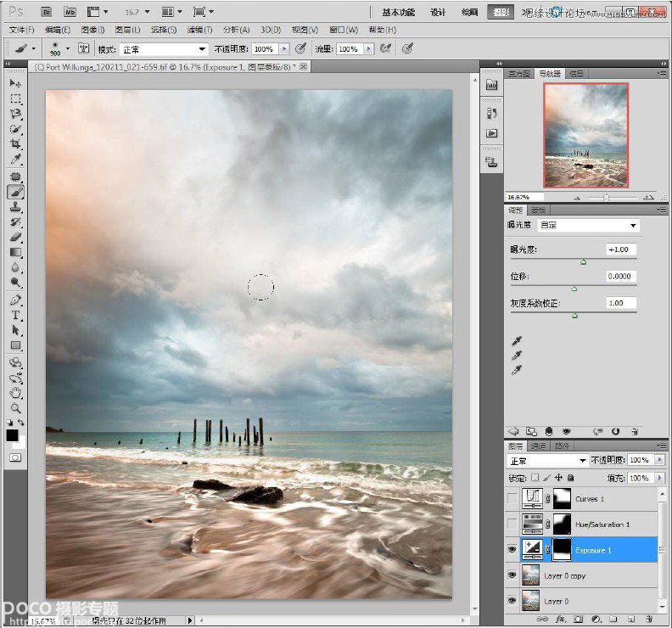This screenshot has height=628, width=672.
Task: Select the Dodge tool
Action: click(x=15, y=283)
